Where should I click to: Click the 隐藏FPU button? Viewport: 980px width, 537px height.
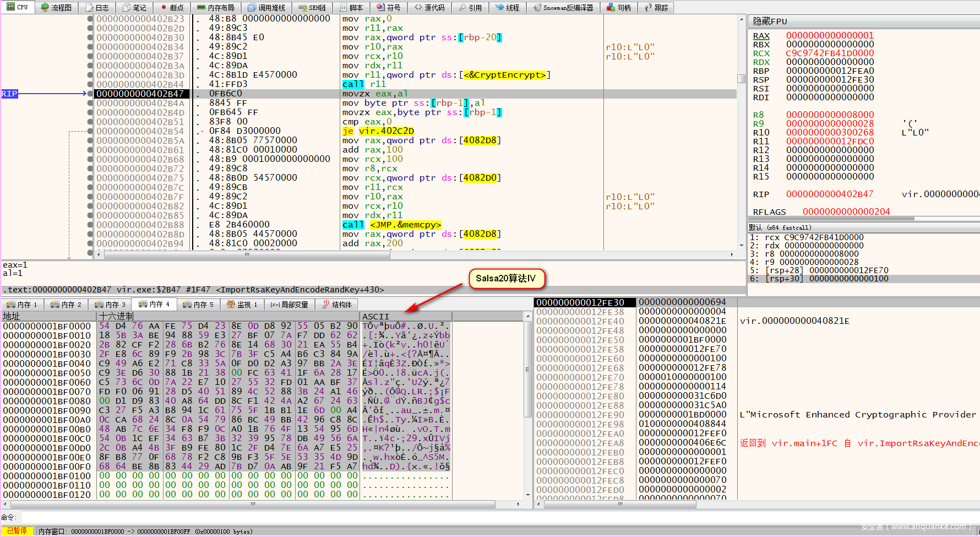770,21
